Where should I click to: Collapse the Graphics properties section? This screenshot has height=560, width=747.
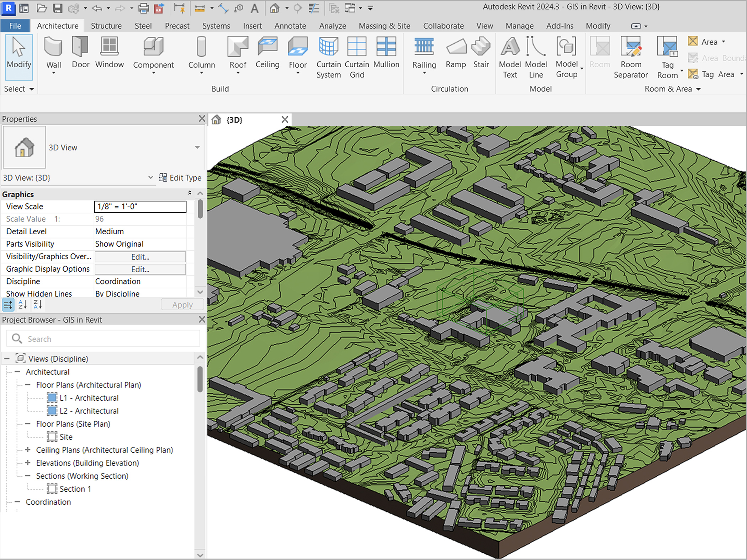(190, 193)
